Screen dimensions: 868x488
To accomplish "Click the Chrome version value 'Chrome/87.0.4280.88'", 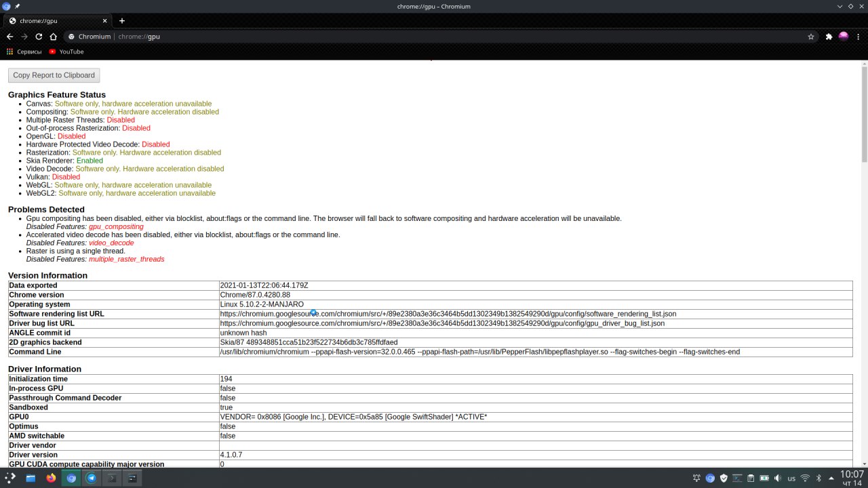I will coord(256,295).
